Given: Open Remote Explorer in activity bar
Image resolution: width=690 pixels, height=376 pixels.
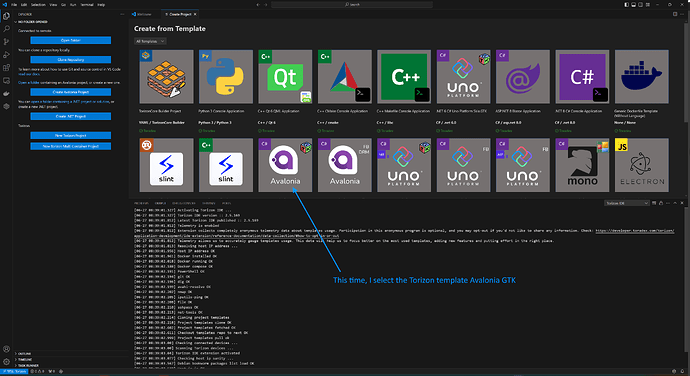Looking at the screenshot, I should tap(6, 81).
